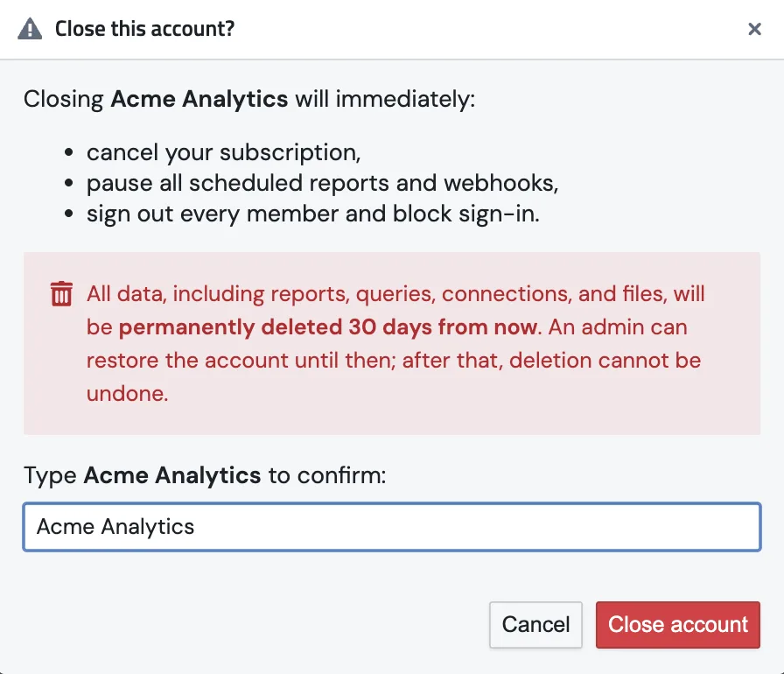Confirm with the red Close account button
784x674 pixels.
677,624
